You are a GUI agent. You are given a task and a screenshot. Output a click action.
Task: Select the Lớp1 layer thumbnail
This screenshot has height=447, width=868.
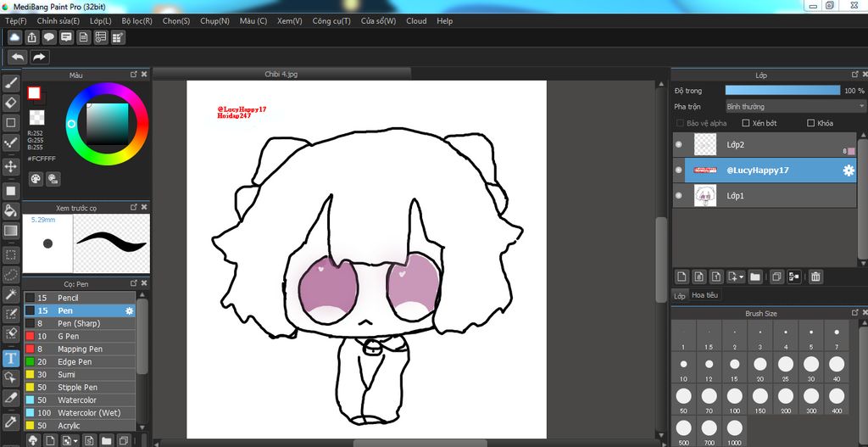click(704, 196)
